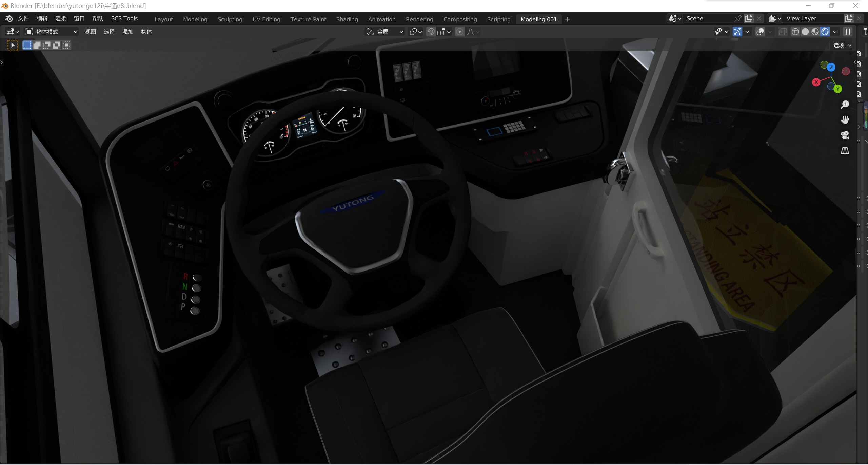Switch to material preview shading
This screenshot has width=868, height=465.
[x=815, y=32]
